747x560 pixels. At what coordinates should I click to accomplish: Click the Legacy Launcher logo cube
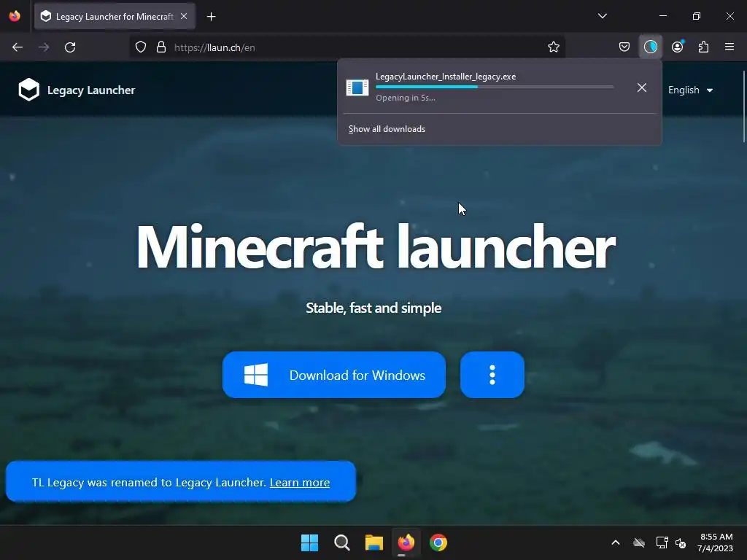[x=28, y=90]
